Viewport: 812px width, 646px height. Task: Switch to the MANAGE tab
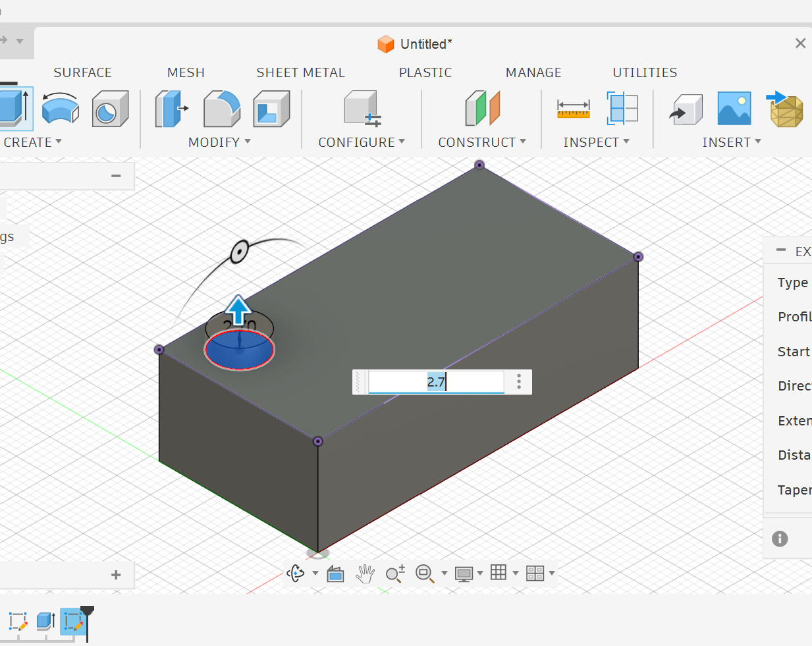pyautogui.click(x=533, y=72)
